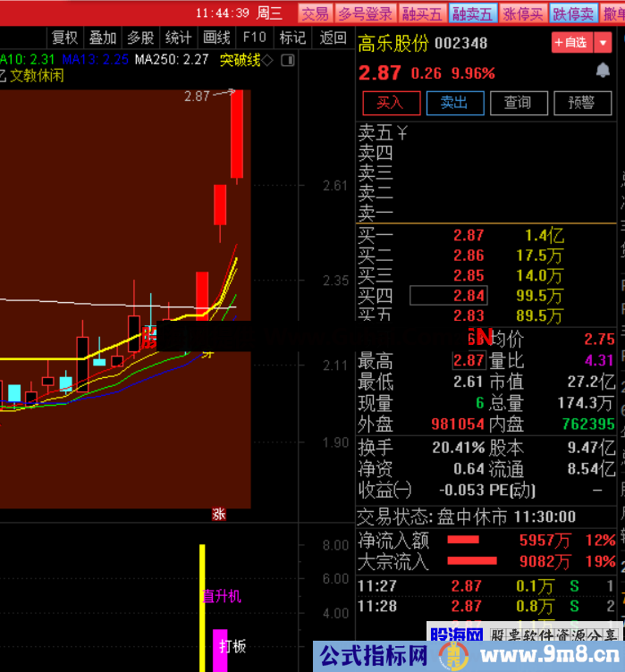
Task: Toggle 融卖五 highlighted button
Action: (472, 13)
